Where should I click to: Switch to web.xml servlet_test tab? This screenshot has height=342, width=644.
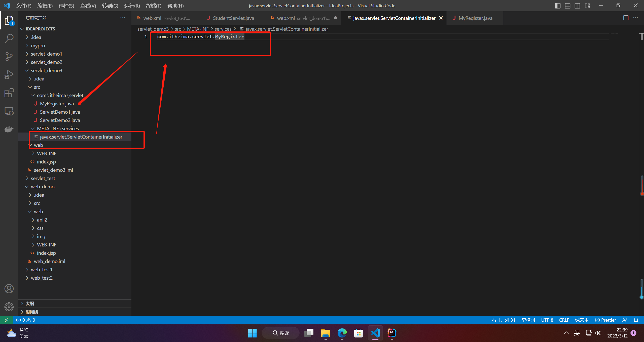pos(166,18)
